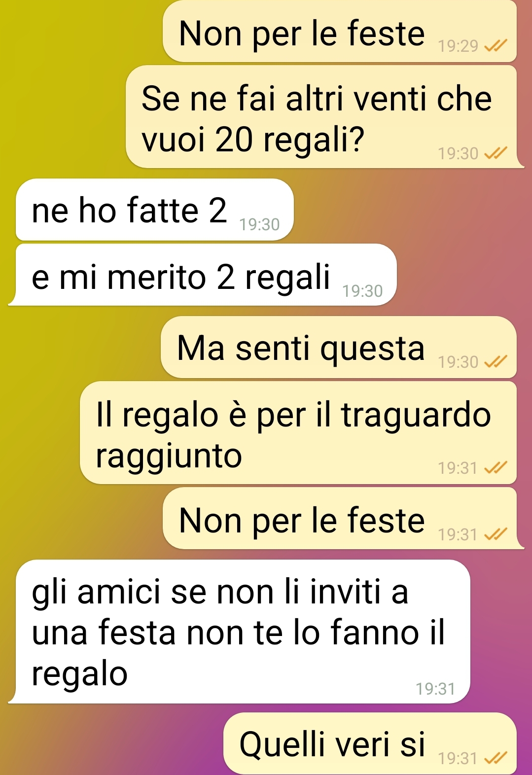
Task: Tap read ticks on second "Non per le feste"
Action: (x=496, y=534)
